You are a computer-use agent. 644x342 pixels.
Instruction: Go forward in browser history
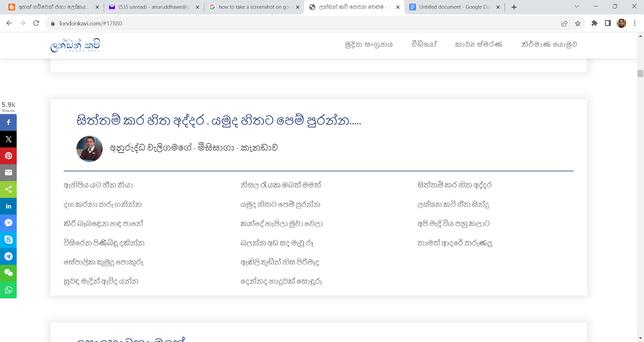(23, 23)
